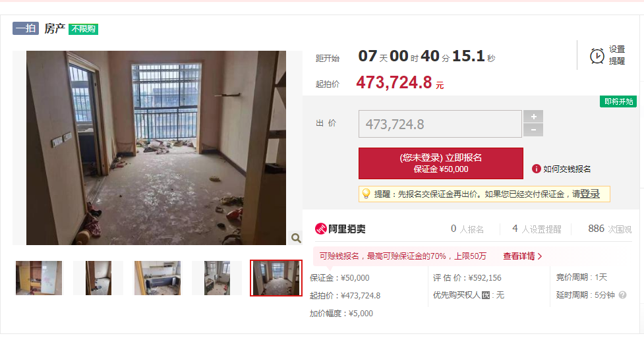Open the 登录 login link
Screen dimensions: 644x338
coord(590,194)
